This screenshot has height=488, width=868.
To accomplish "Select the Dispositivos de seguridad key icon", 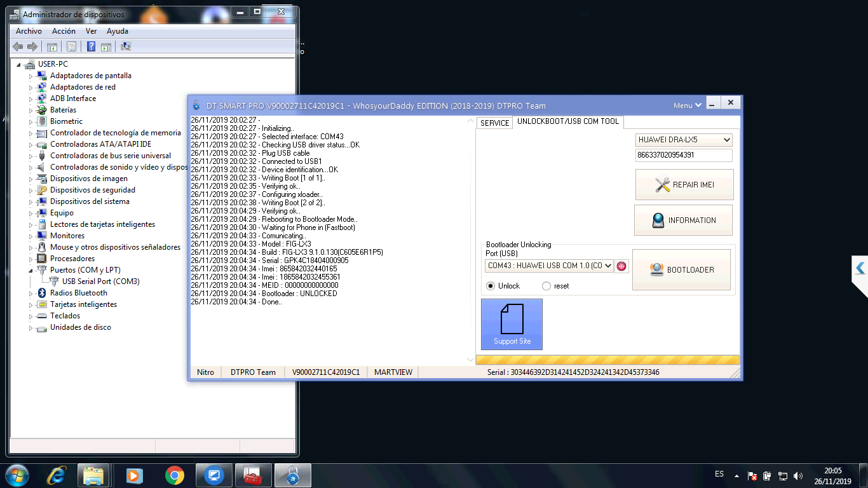I will click(42, 190).
